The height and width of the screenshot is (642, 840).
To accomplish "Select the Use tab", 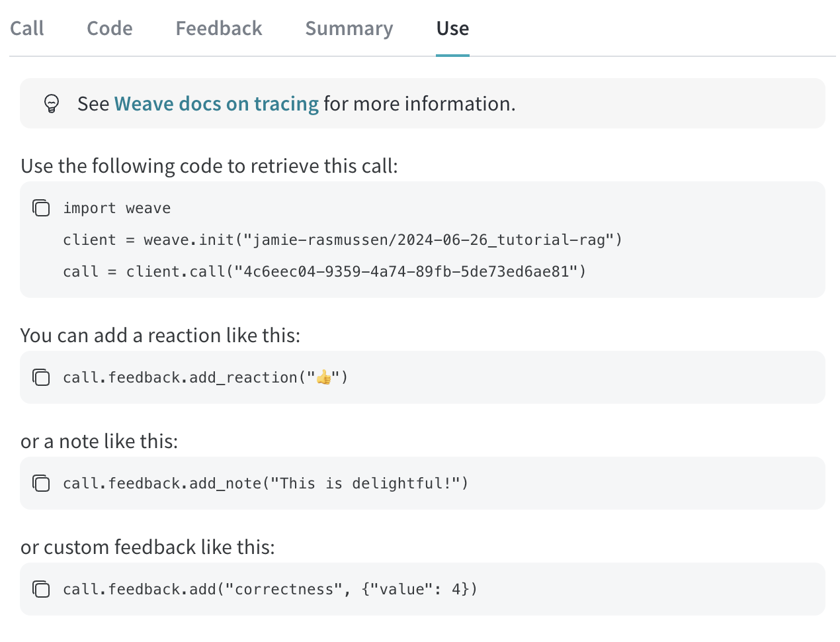I will tap(452, 28).
